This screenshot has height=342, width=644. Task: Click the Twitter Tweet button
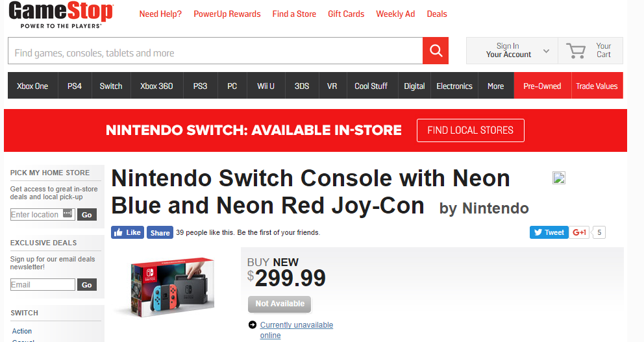tap(549, 232)
